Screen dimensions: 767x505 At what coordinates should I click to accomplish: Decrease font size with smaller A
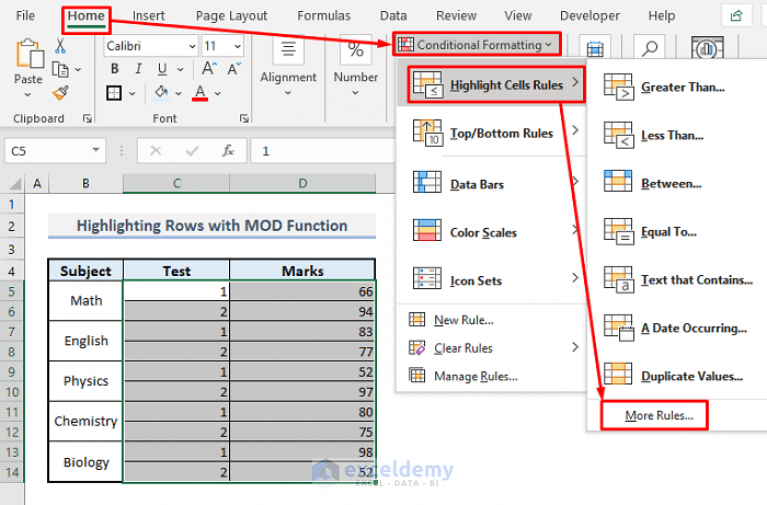[234, 69]
